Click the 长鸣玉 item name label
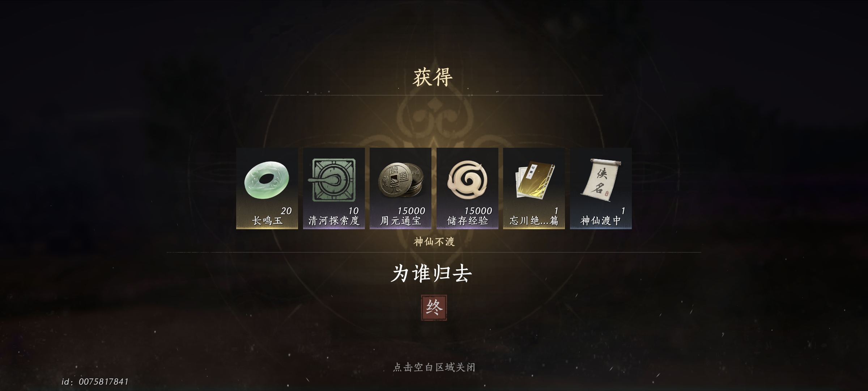868x391 pixels. [267, 221]
